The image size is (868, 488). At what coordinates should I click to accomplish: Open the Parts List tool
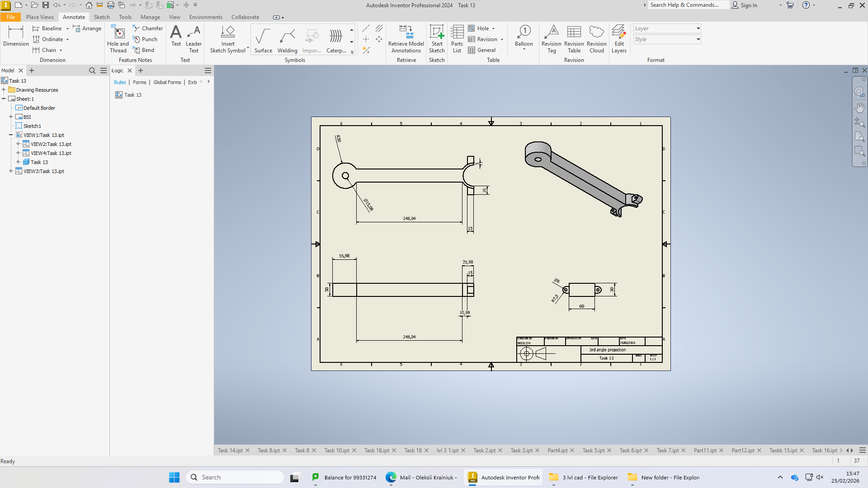click(x=457, y=39)
